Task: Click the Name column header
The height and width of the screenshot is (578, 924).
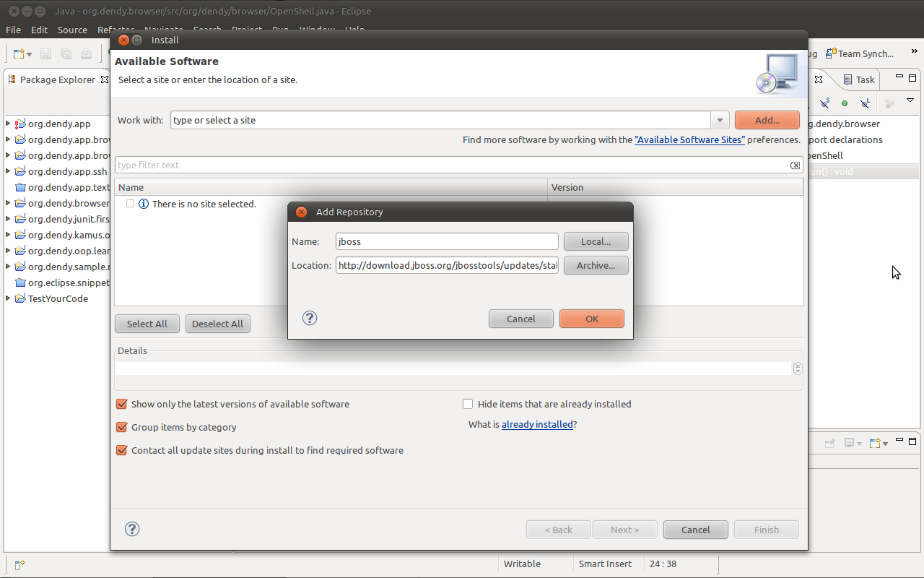Action: pos(331,187)
